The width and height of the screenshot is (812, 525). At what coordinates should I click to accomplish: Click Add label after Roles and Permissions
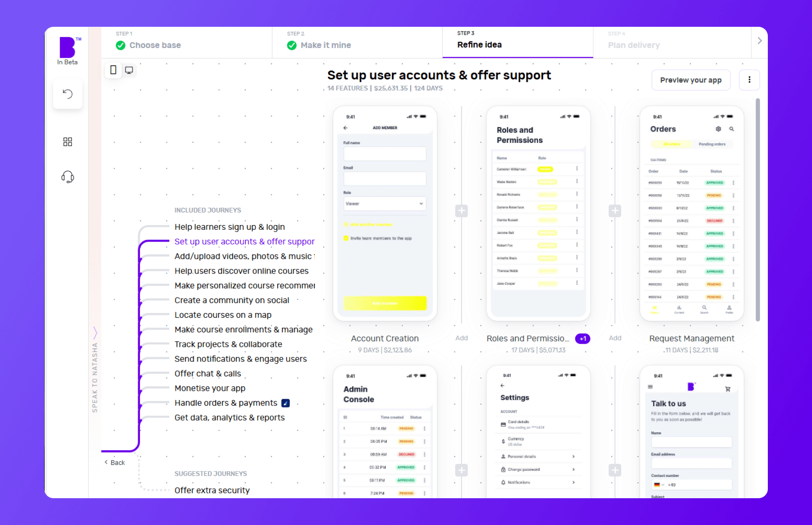click(615, 338)
